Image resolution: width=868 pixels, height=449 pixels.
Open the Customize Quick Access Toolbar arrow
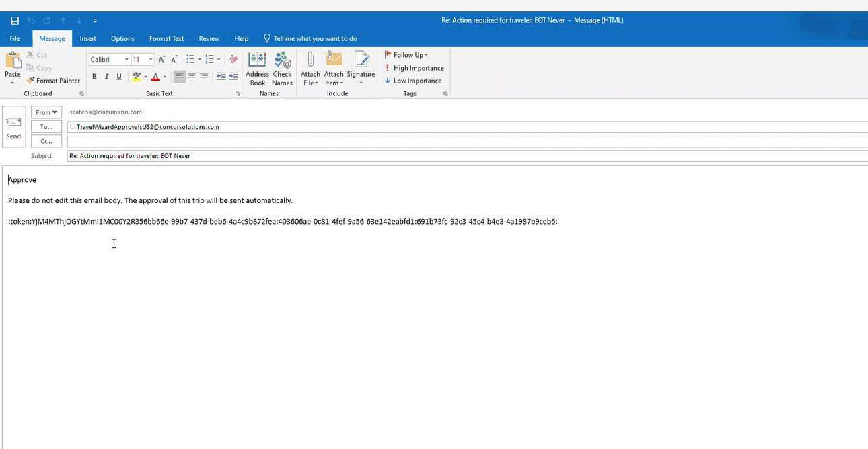(x=95, y=21)
